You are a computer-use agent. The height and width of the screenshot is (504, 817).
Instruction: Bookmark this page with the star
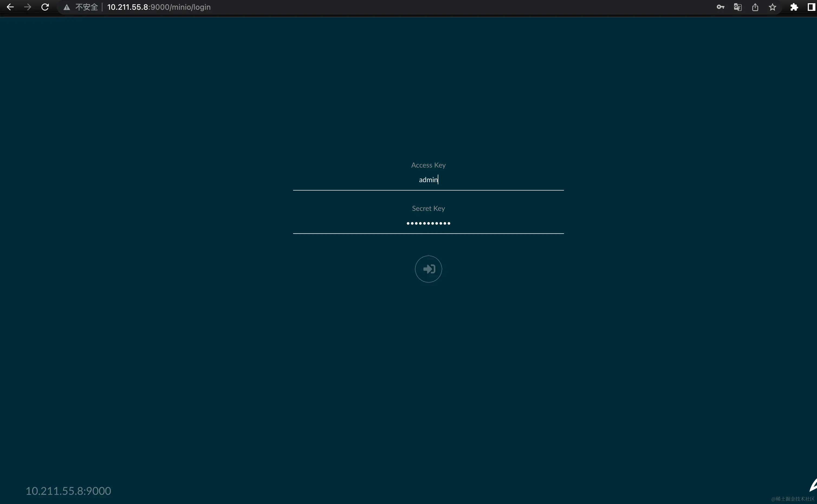pos(773,7)
